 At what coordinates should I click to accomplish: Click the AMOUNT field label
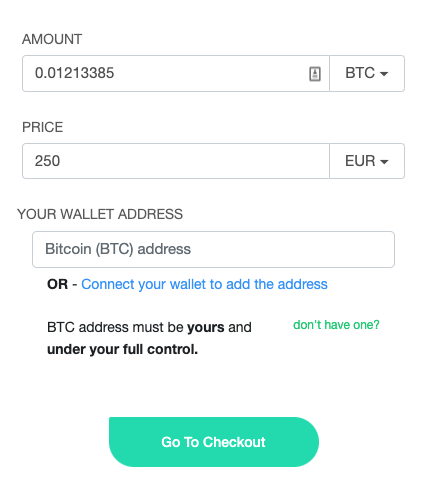tap(52, 39)
